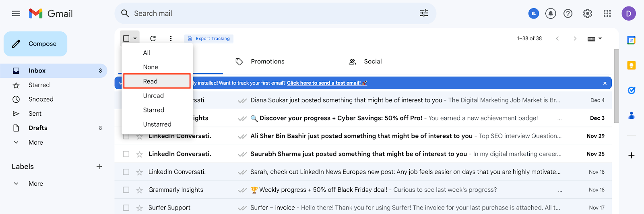Choose Starred from the select menu
The image size is (644, 214).
point(157,110)
